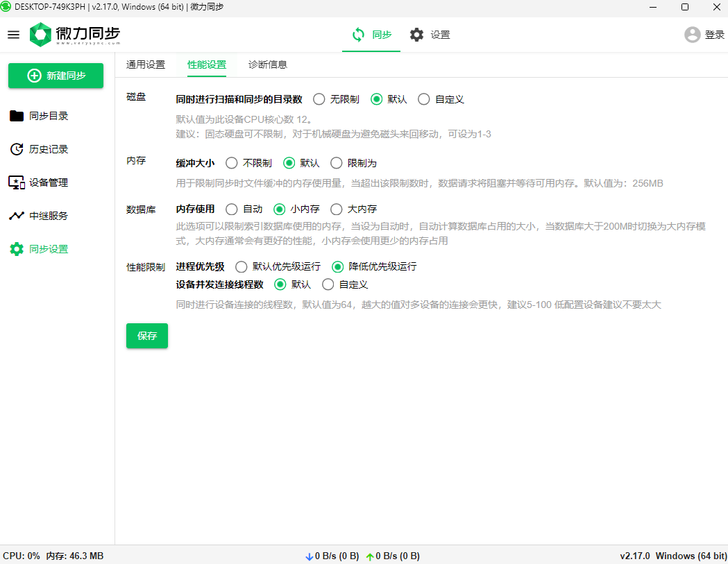Open 历史记录 clock icon in sidebar
Viewport: 728px width, 564px height.
[17, 149]
